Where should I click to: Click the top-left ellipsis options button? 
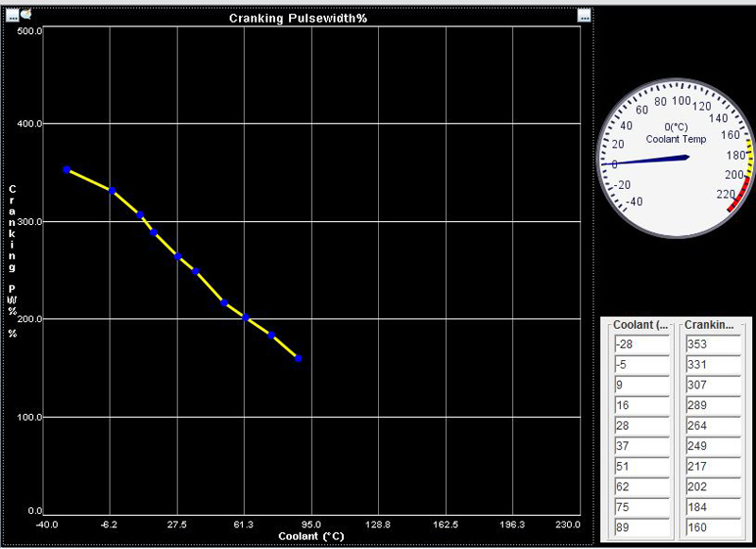pyautogui.click(x=11, y=14)
